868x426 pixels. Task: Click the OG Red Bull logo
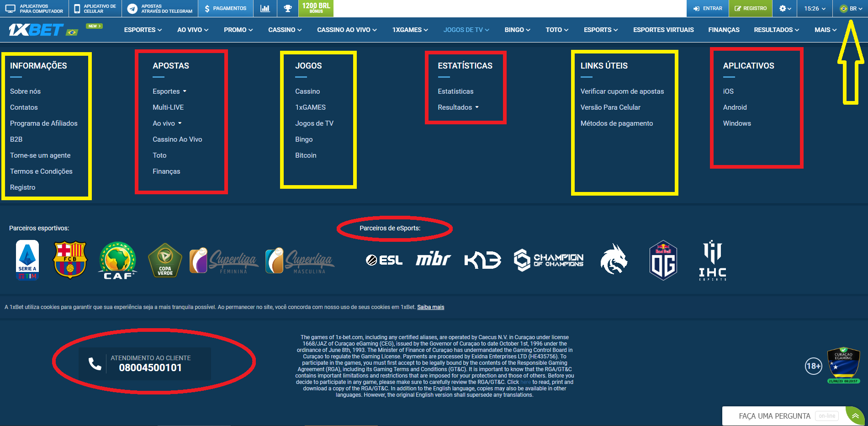point(663,260)
